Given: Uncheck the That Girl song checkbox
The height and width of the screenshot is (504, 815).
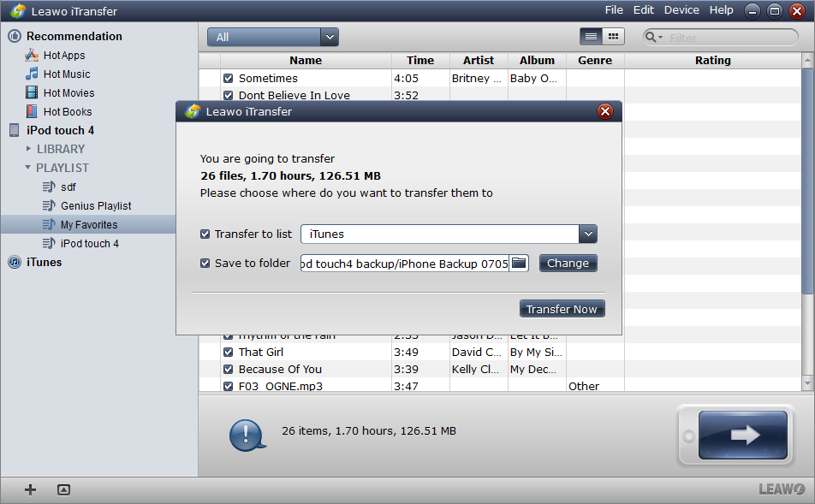Looking at the screenshot, I should coord(228,353).
